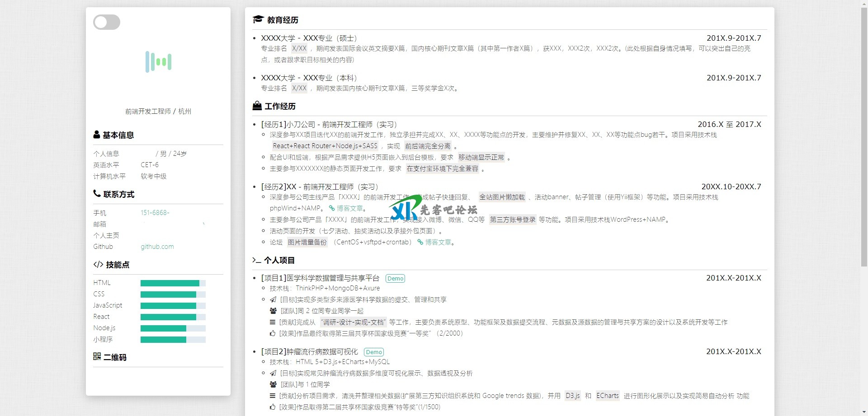Open the Demo badge for 项目2
Viewport: 868px width, 416px height.
pos(374,352)
